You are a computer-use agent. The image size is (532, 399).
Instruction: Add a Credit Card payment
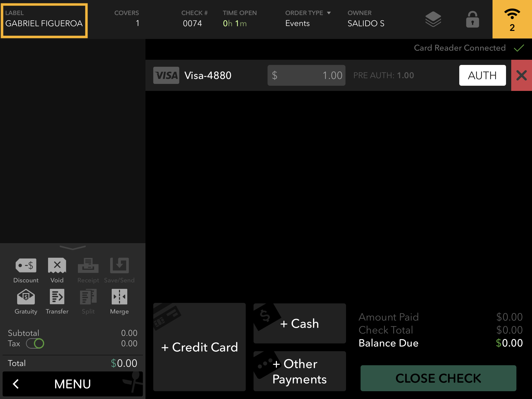pos(199,347)
